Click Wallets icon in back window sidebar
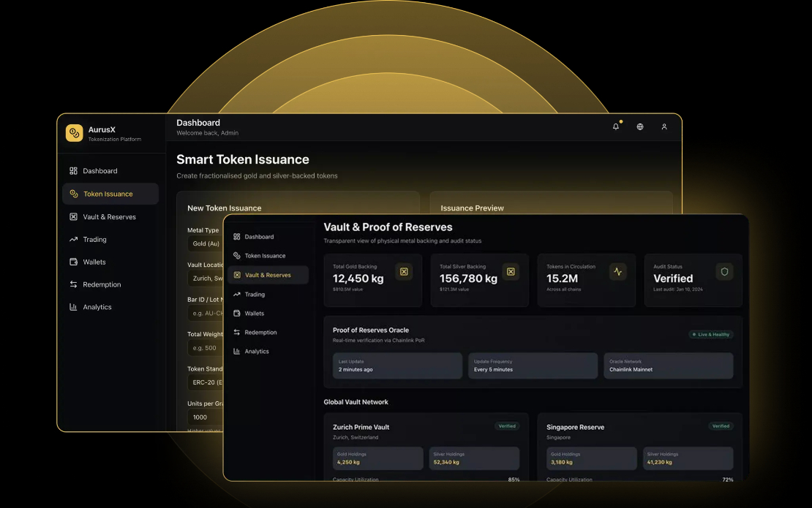 coord(74,262)
